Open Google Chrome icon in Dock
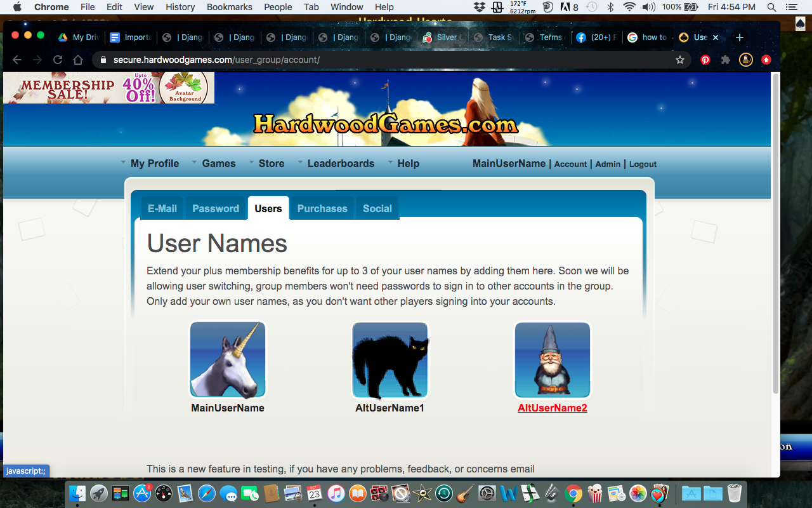This screenshot has height=508, width=812. tap(573, 493)
